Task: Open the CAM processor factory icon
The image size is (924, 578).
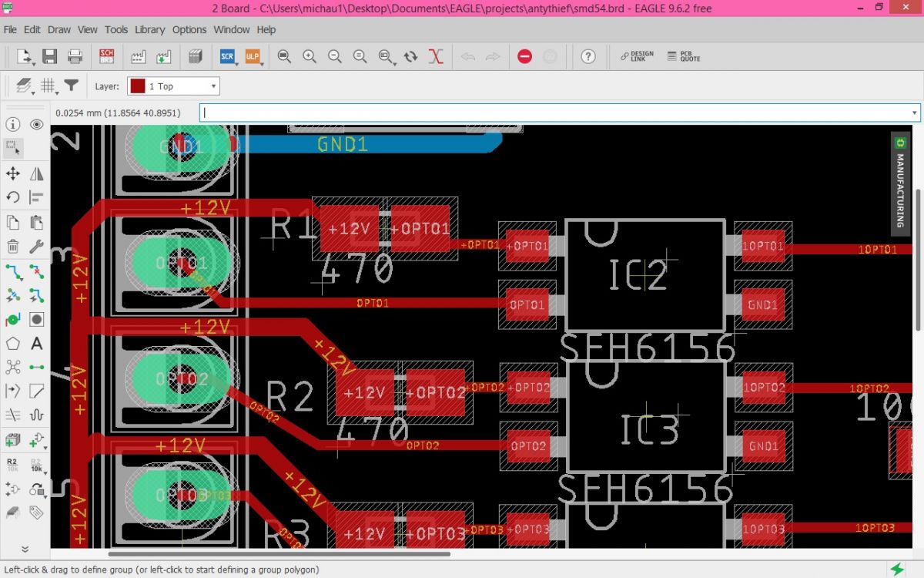Action: click(139, 56)
